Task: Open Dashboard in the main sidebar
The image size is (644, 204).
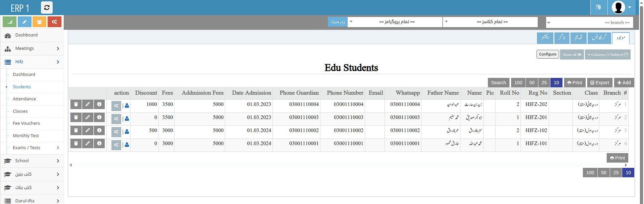Action: click(32, 35)
